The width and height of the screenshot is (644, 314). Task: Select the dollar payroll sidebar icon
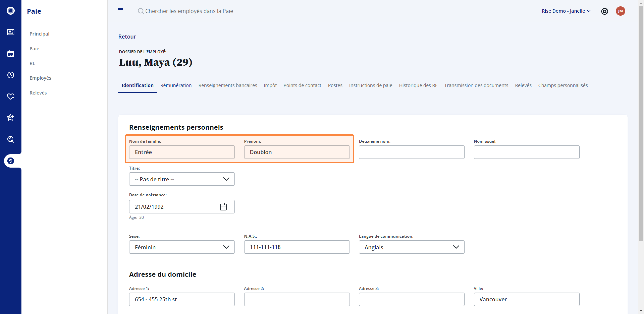click(x=11, y=161)
